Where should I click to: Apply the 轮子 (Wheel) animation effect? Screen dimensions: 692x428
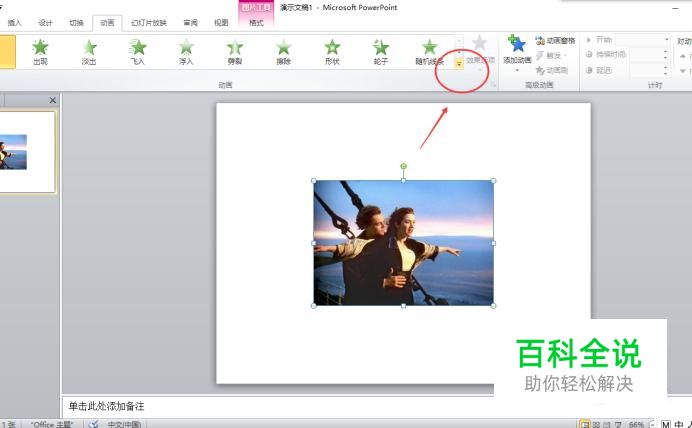380,52
